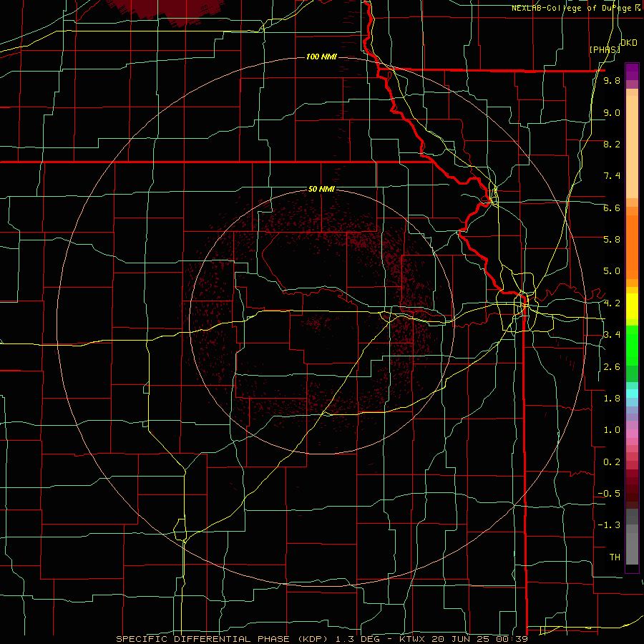Image resolution: width=644 pixels, height=644 pixels.
Task: Click the 1.0 scale value
Action: click(x=612, y=430)
